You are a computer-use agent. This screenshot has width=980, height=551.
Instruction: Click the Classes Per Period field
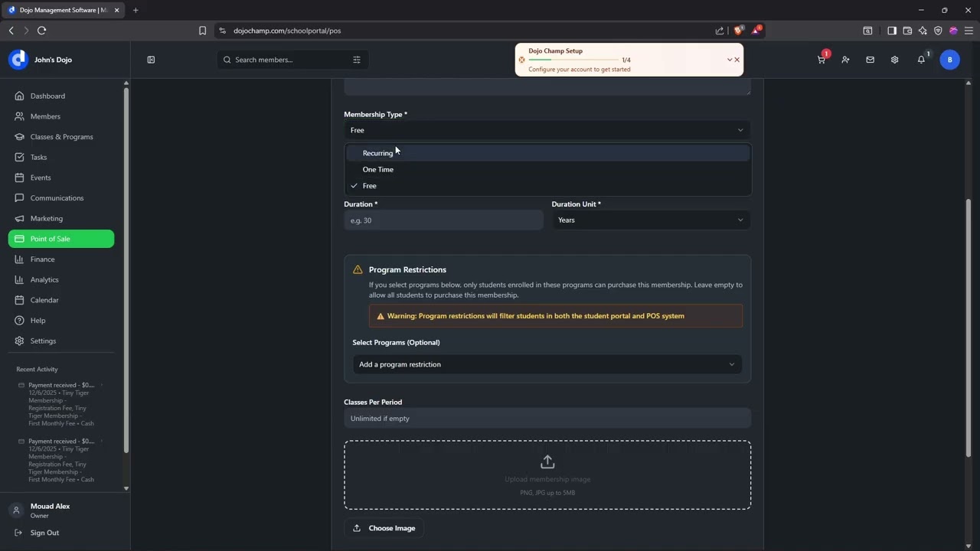(x=547, y=419)
